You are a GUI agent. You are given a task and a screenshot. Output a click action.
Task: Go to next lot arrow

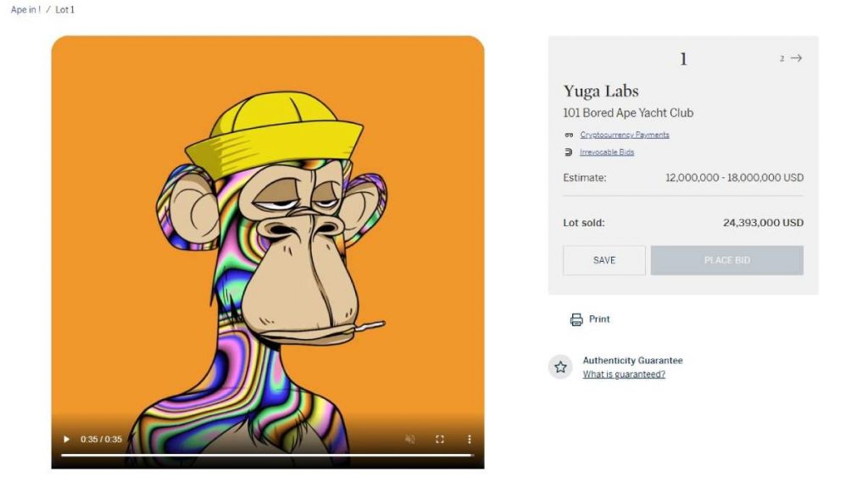click(796, 58)
